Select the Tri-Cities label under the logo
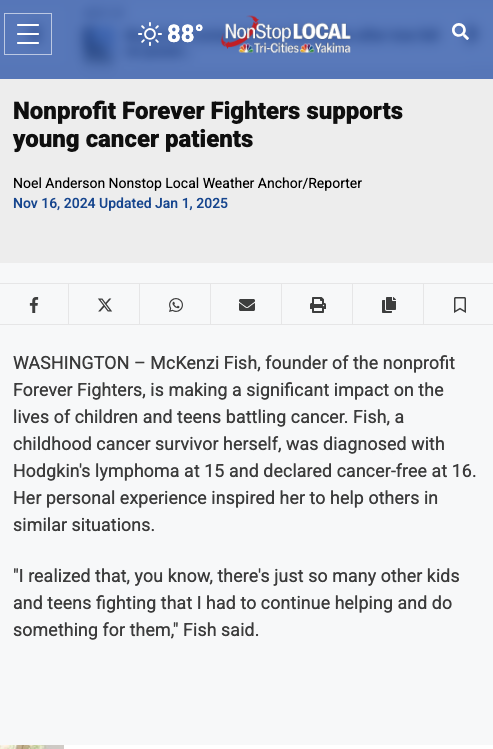This screenshot has width=493, height=749. (276, 48)
